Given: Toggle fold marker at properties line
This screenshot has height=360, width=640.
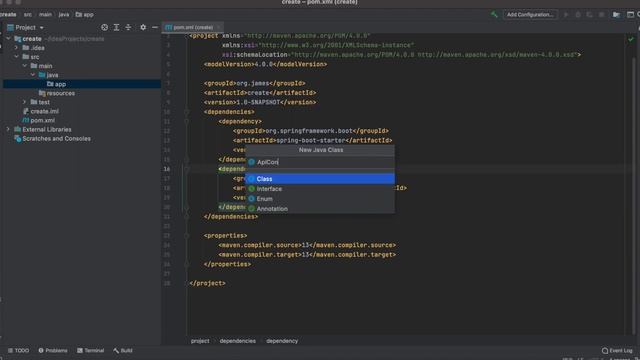Looking at the screenshot, I should pos(187,236).
